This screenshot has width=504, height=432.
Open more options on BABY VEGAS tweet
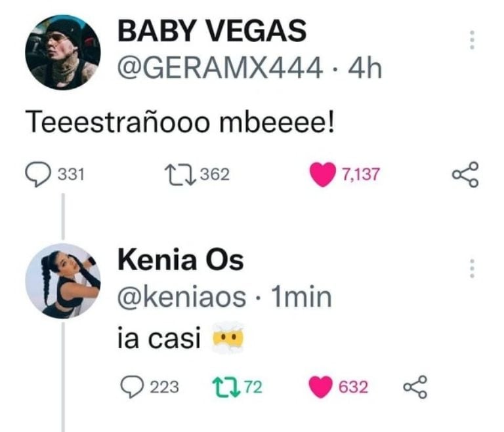click(470, 41)
